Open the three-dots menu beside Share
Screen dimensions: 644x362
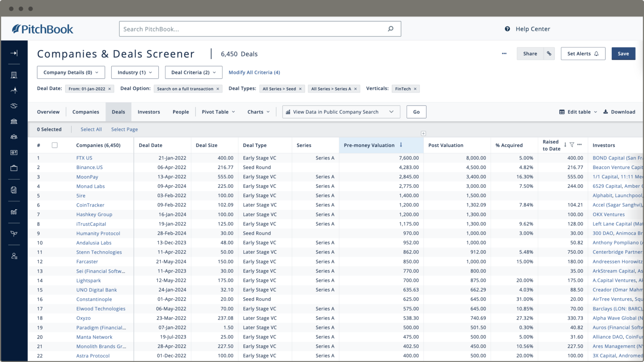(x=504, y=54)
